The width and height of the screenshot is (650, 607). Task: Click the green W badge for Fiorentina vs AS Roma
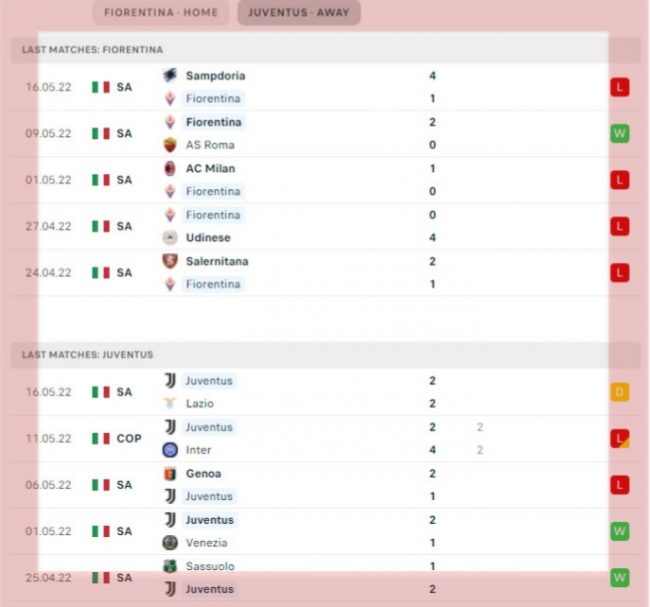click(620, 133)
